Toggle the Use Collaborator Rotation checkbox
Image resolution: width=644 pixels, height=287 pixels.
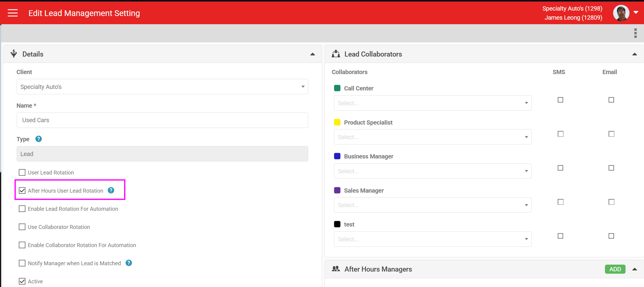click(22, 227)
